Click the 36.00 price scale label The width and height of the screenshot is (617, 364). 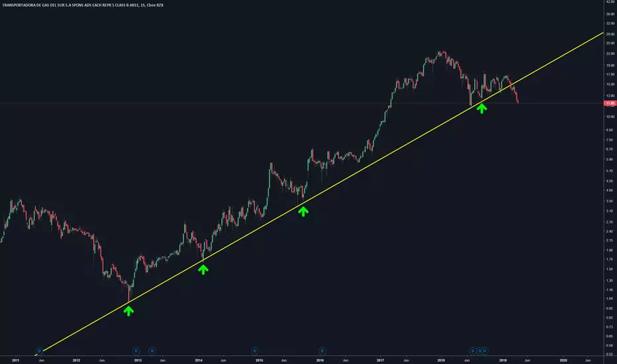click(610, 14)
